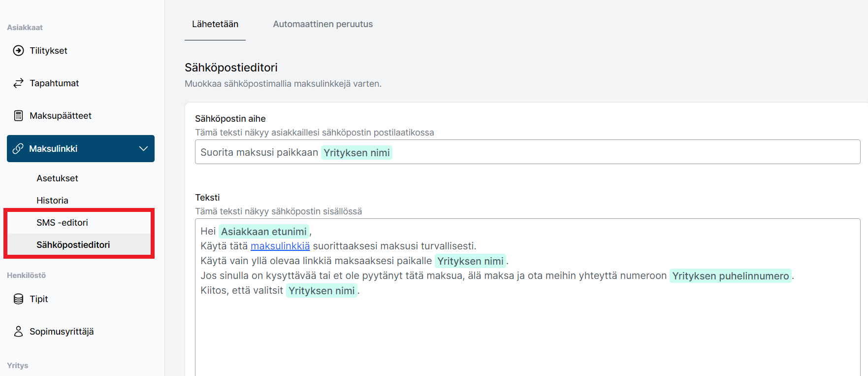Click the Maksulinkki chain-link icon

click(18, 149)
